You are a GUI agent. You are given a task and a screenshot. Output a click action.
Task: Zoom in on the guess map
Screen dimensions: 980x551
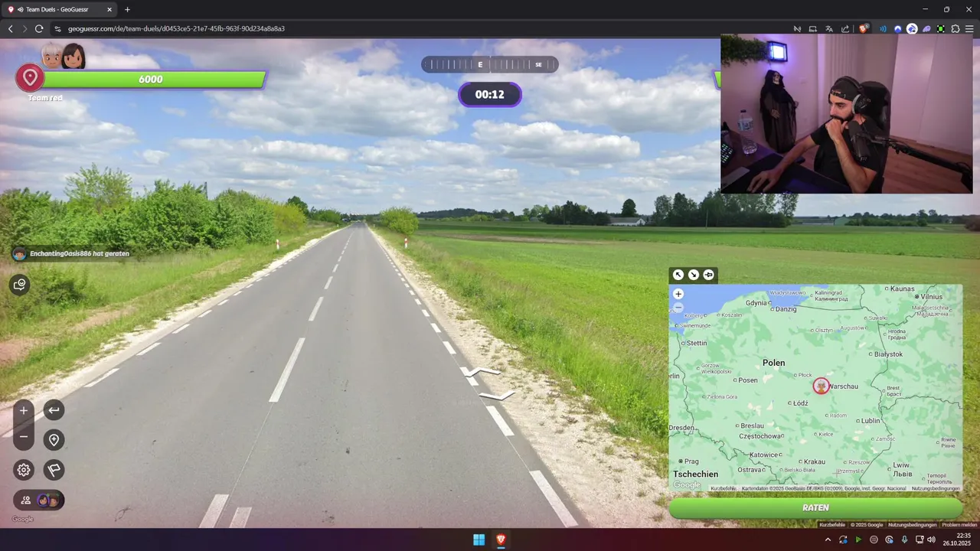point(678,294)
